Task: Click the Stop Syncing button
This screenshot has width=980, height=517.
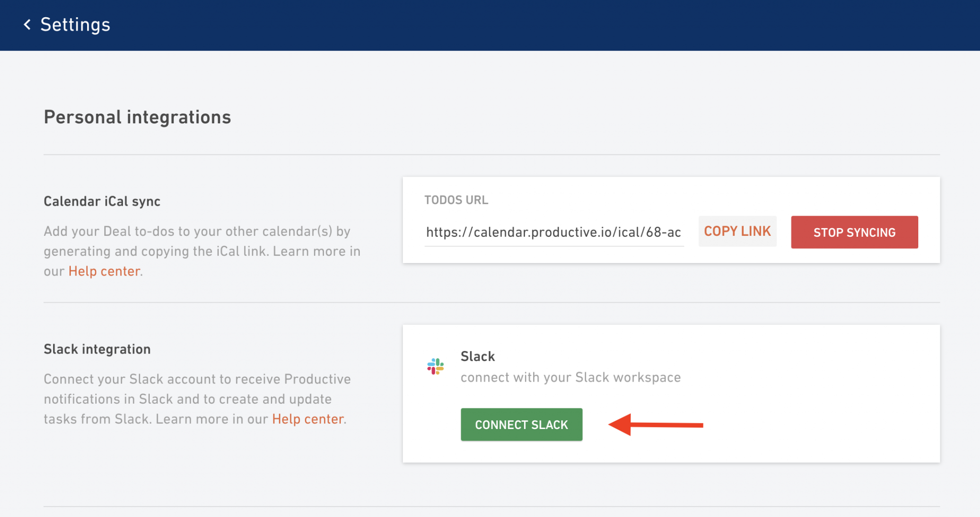Action: [x=854, y=232]
